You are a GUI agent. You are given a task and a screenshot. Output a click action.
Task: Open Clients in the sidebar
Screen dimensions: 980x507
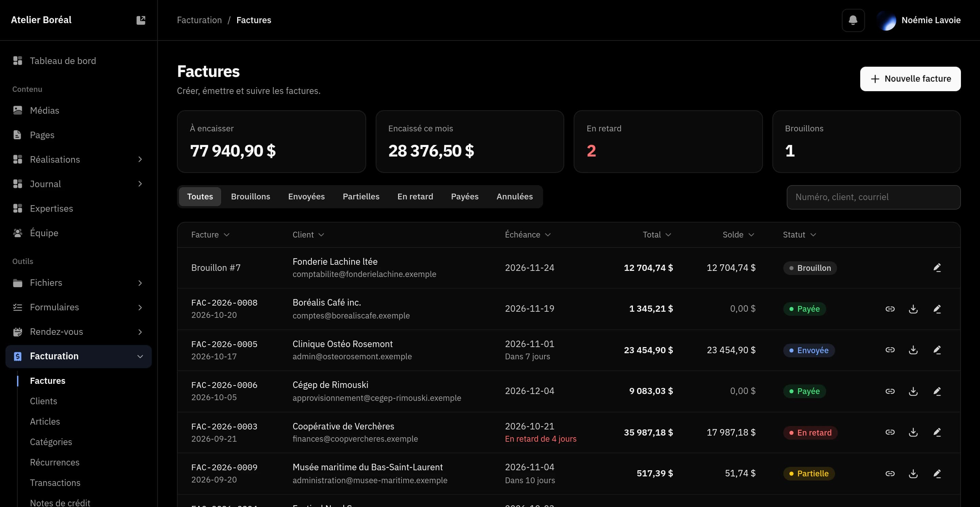(x=43, y=401)
